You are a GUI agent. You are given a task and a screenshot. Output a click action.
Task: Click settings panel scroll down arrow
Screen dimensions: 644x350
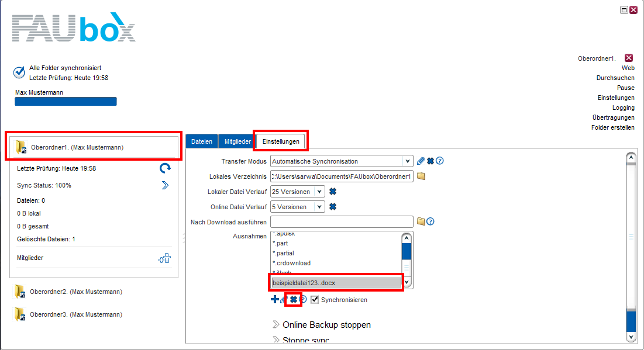click(631, 337)
